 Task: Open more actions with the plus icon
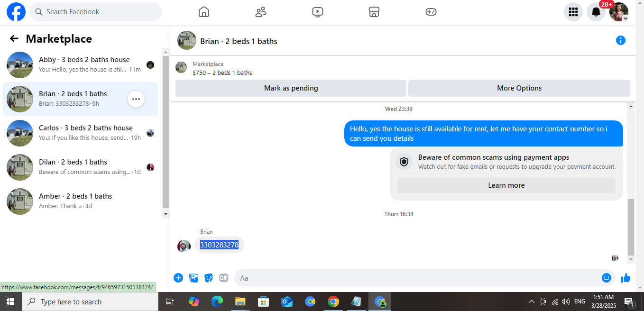[x=178, y=278]
